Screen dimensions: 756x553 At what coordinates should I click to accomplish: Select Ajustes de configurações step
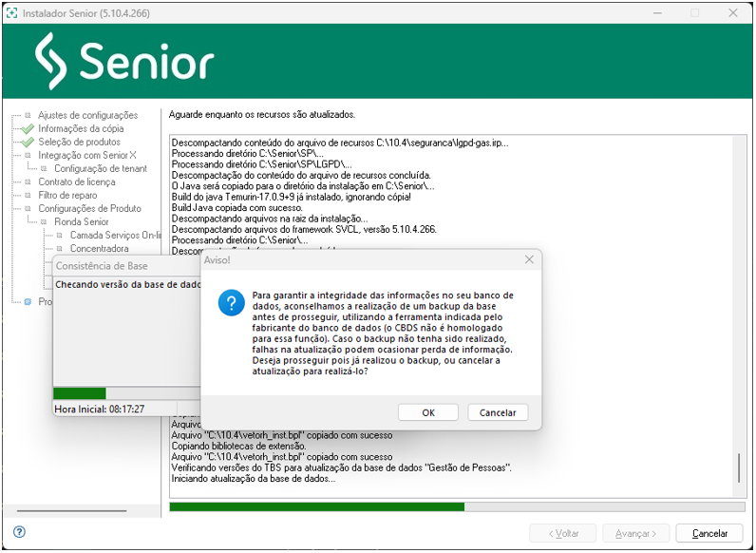87,115
